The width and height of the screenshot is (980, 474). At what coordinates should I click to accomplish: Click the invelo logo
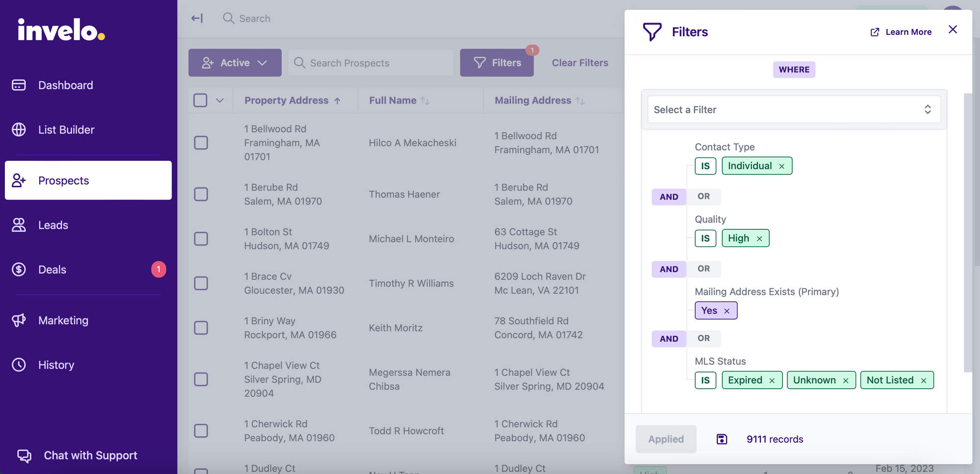click(x=61, y=29)
